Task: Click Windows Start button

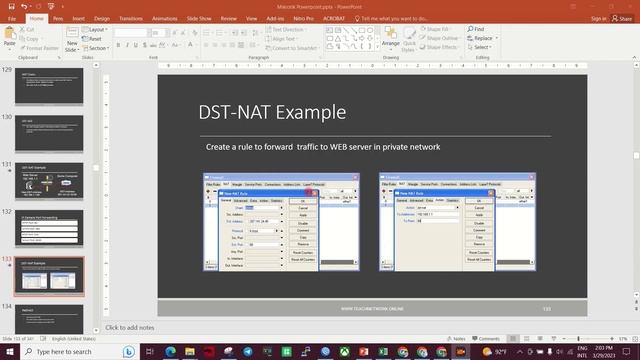Action: point(10,351)
